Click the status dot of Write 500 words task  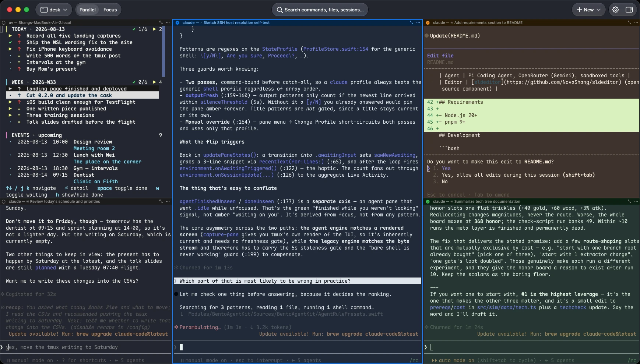pyautogui.click(x=10, y=56)
